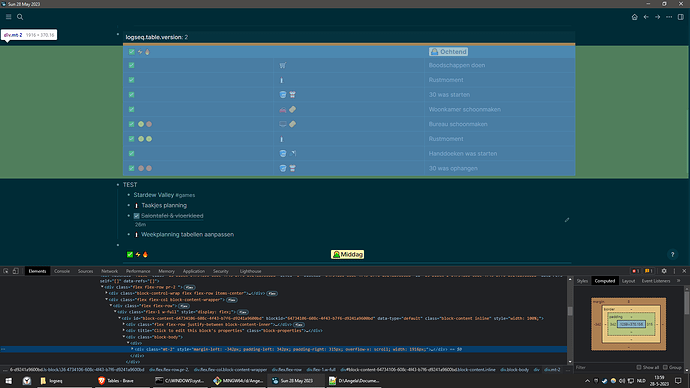The image size is (690, 388).
Task: Click the fire icon in Middag header row
Action: click(145, 254)
